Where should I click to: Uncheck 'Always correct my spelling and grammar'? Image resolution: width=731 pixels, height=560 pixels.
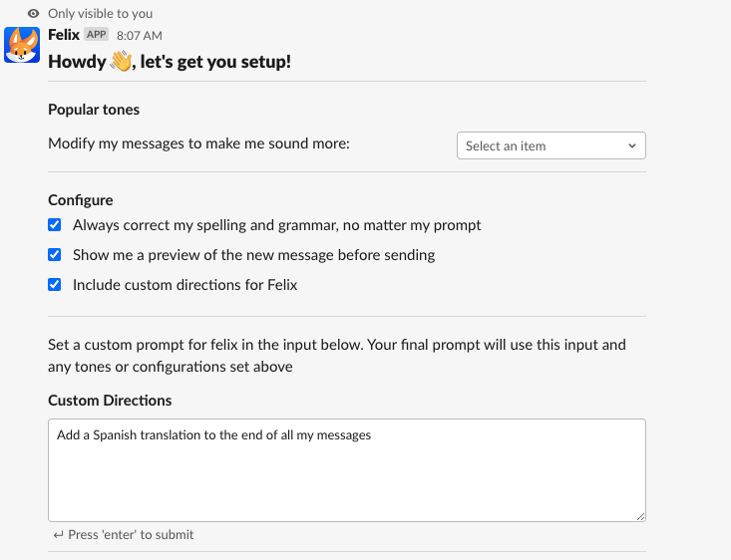[55, 225]
